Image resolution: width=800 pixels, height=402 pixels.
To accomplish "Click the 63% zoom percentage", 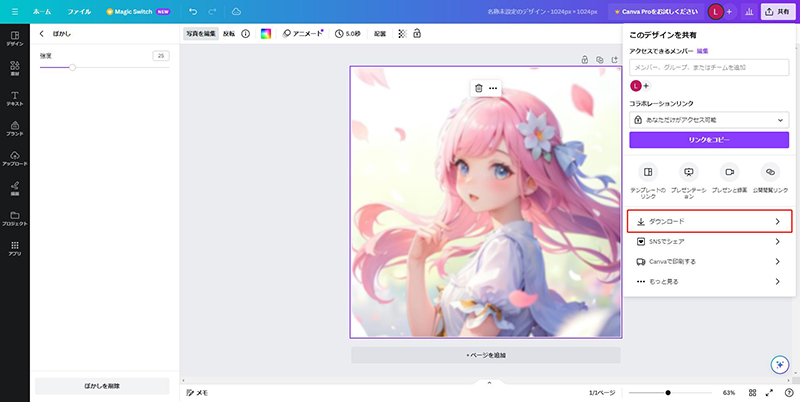I will (729, 393).
